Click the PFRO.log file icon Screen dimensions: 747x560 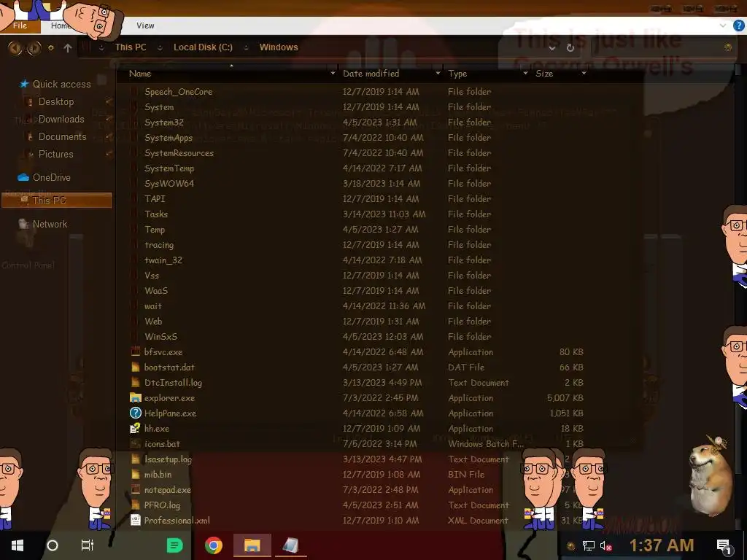[x=136, y=505]
